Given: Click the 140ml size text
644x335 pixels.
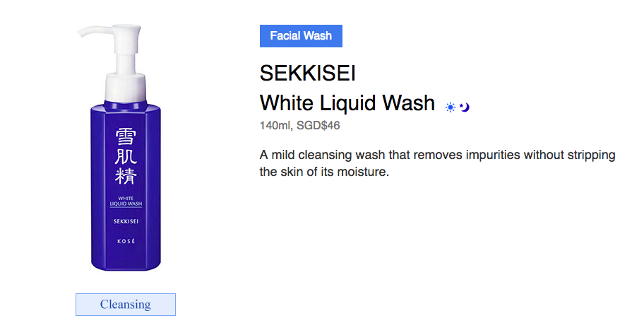Looking at the screenshot, I should (x=275, y=126).
